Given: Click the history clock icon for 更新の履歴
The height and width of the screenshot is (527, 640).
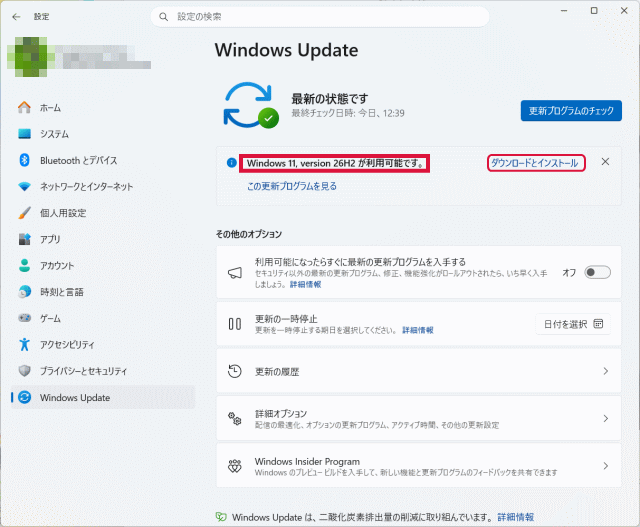Looking at the screenshot, I should pyautogui.click(x=235, y=371).
